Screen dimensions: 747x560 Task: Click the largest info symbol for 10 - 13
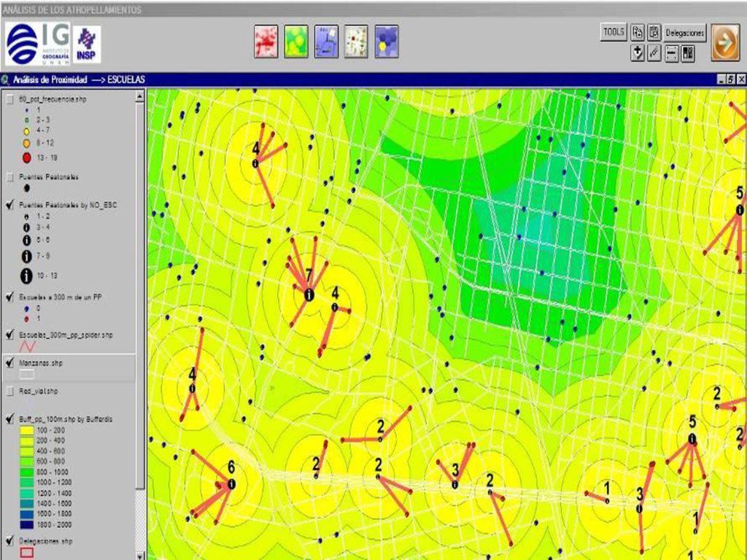[x=26, y=276]
